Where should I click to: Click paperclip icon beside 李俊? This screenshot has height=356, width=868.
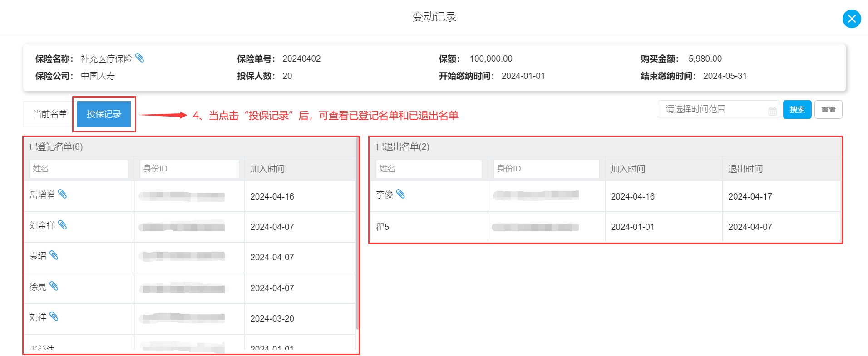coord(400,194)
